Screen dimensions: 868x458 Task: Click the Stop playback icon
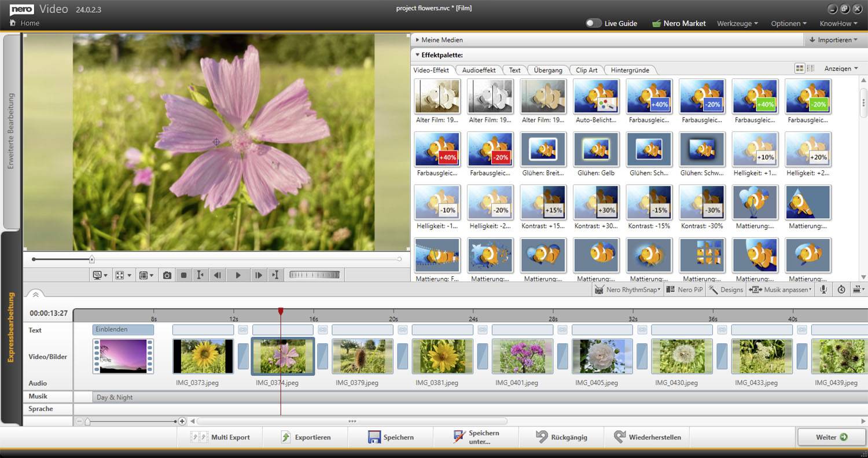(x=183, y=274)
